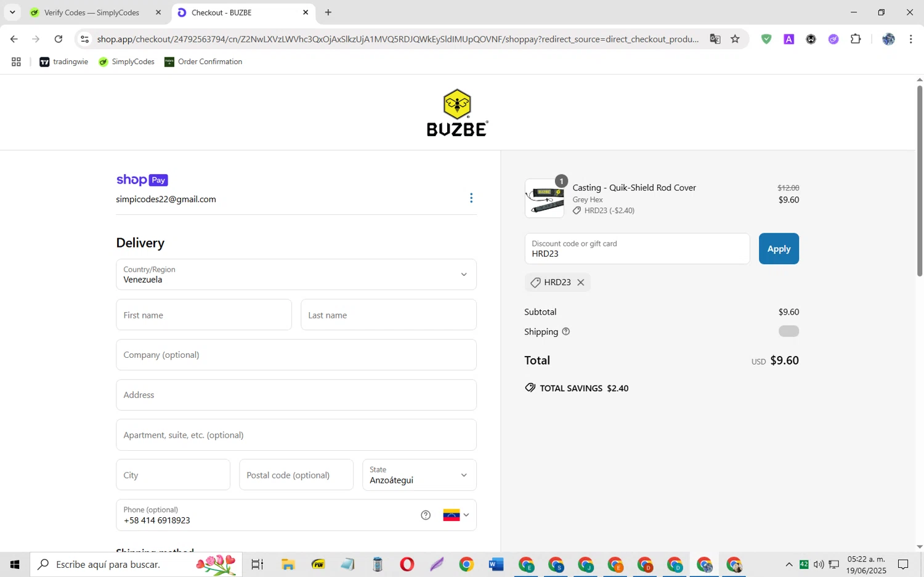The image size is (924, 577).
Task: Click into the Address field
Action: click(296, 395)
